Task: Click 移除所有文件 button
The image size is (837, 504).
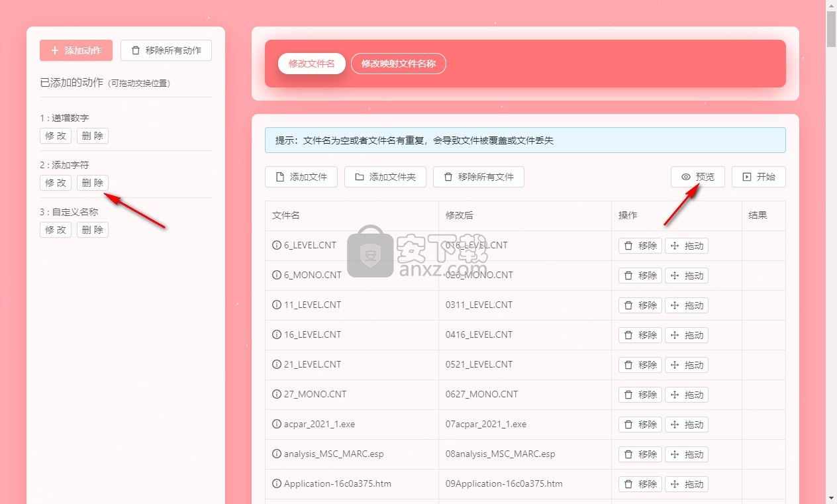Action: [479, 177]
